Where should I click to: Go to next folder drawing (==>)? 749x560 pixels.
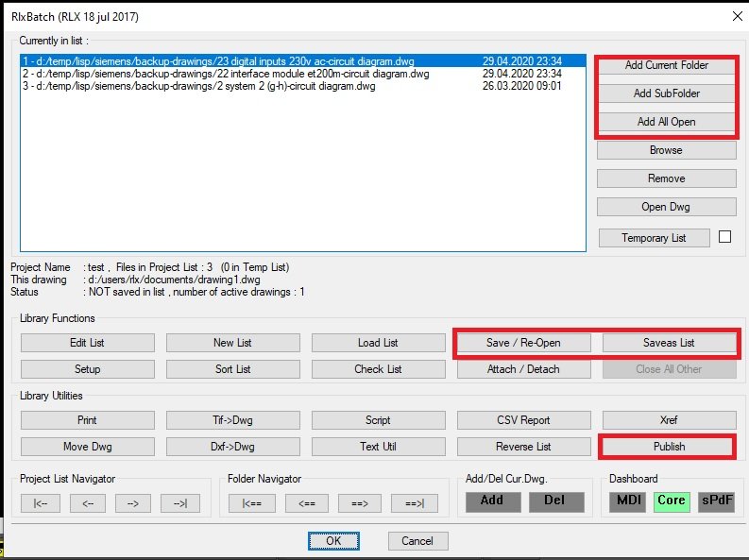coord(360,503)
